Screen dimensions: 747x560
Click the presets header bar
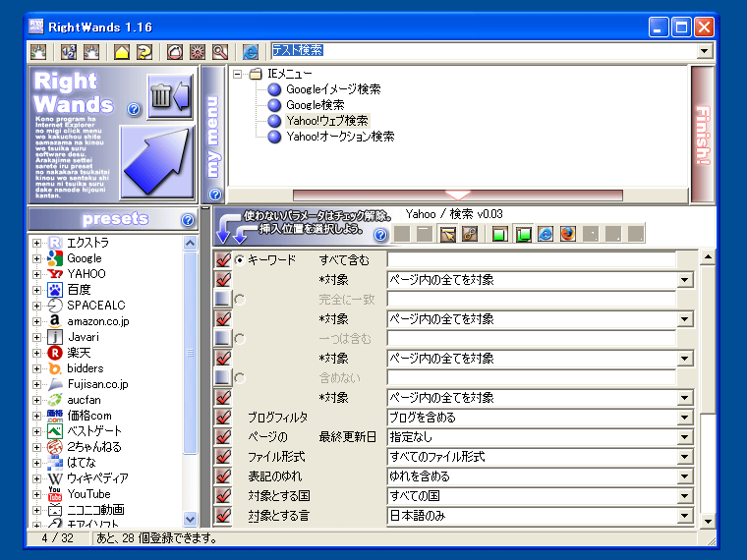tap(114, 219)
